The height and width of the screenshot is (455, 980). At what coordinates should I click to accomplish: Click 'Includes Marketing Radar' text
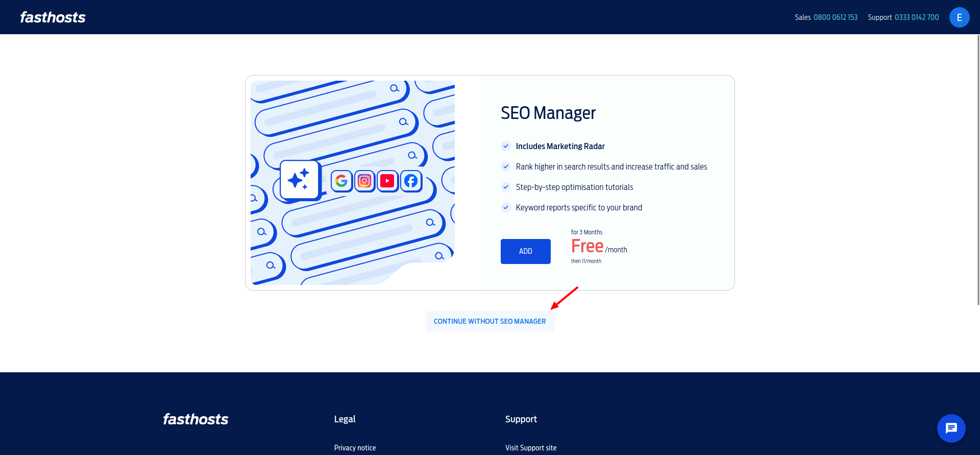point(560,146)
